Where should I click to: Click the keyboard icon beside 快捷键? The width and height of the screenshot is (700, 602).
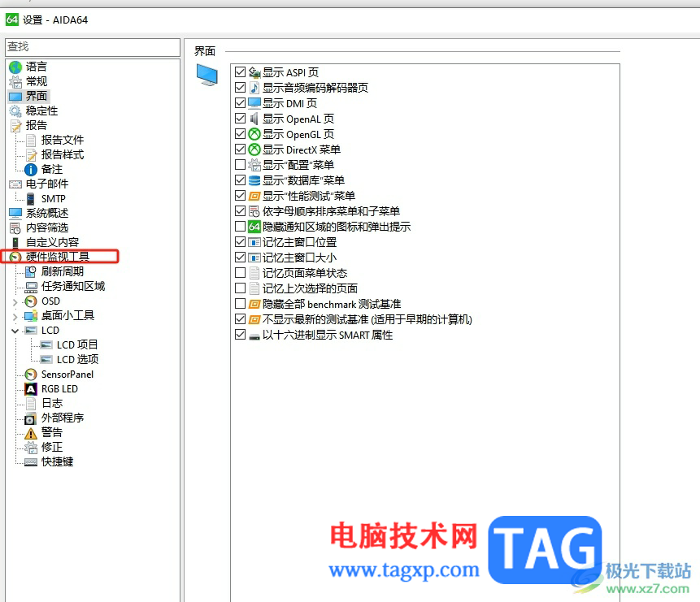(x=31, y=462)
